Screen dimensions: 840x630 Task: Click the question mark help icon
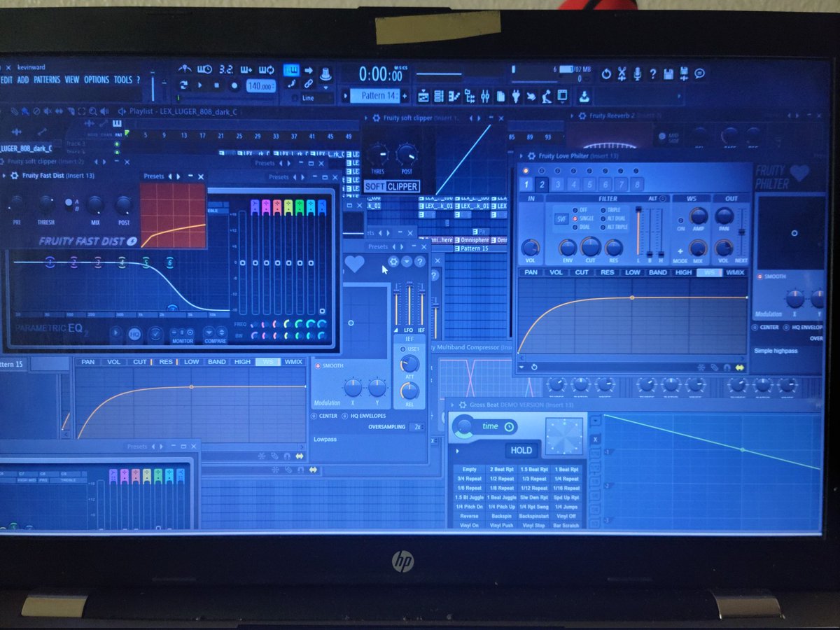(x=652, y=73)
